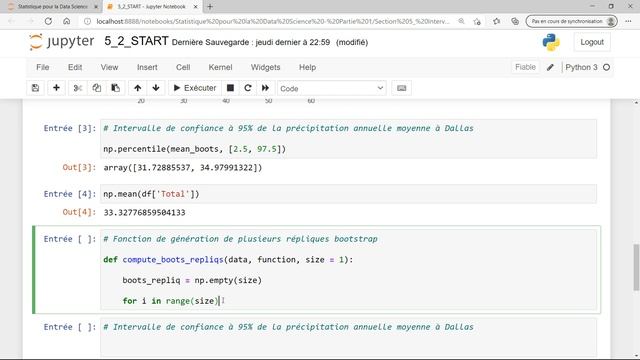Copy selected cells icon
This screenshot has width=640, height=360.
[x=97, y=88]
